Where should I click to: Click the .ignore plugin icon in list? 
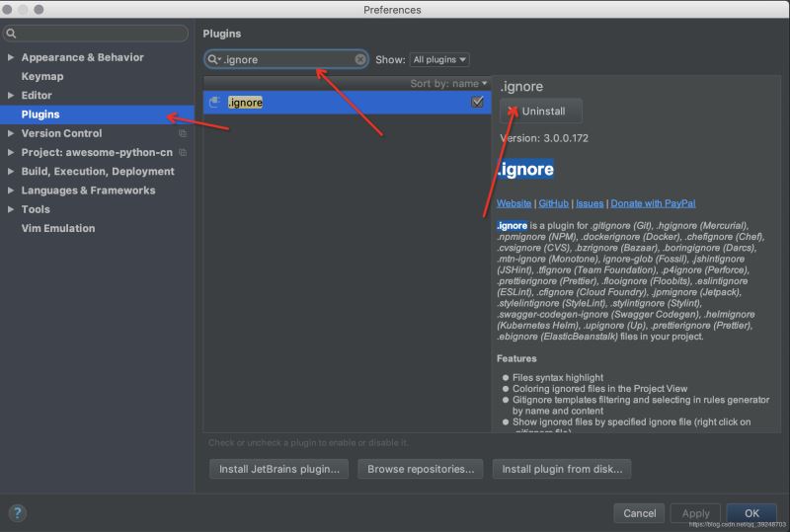click(214, 103)
